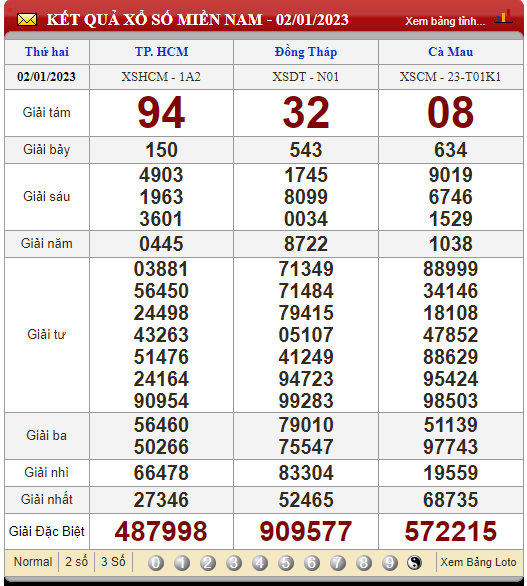Click the results title header text
Viewport: 527px width, 586px height.
[197, 20]
